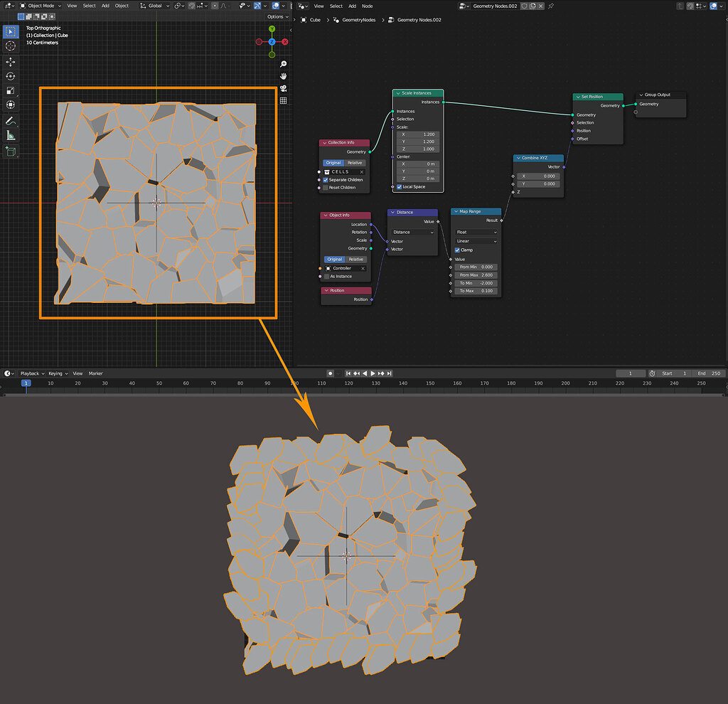Set From Max value in Map Range node
The image size is (728, 704).
pos(475,275)
